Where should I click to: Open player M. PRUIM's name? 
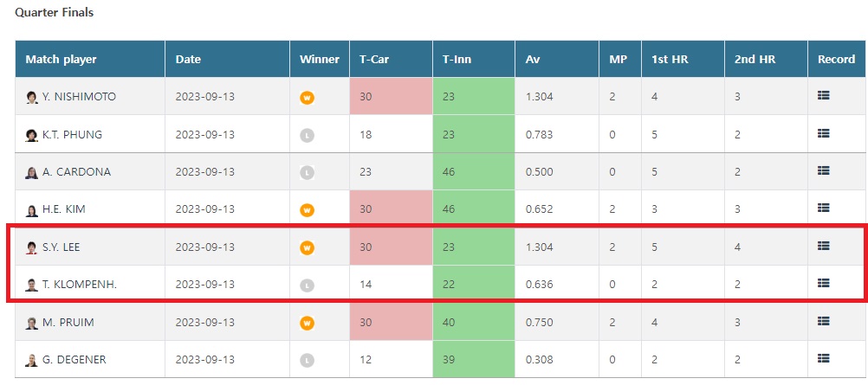[68, 322]
